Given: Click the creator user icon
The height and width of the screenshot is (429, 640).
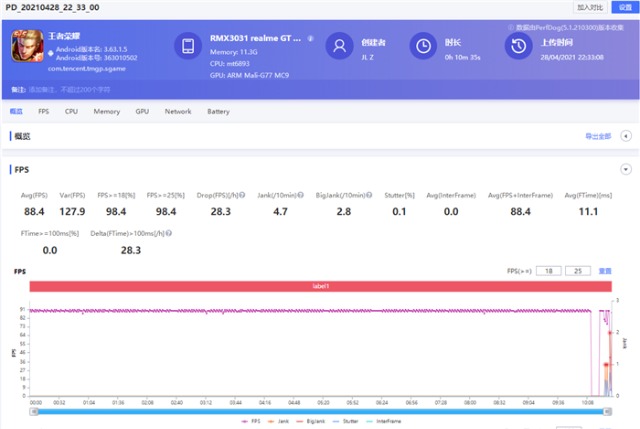Looking at the screenshot, I should (339, 46).
